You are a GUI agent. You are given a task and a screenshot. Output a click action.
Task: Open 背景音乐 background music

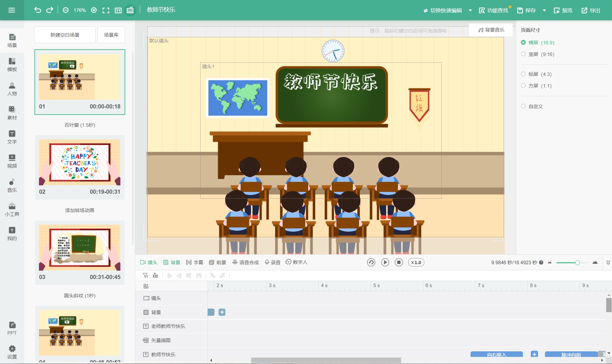pyautogui.click(x=491, y=30)
